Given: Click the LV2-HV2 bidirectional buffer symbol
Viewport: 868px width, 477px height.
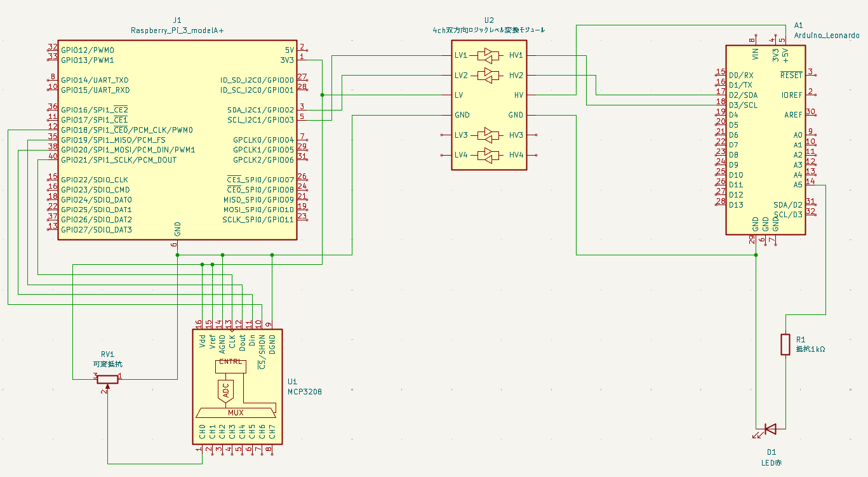Looking at the screenshot, I should (488, 76).
